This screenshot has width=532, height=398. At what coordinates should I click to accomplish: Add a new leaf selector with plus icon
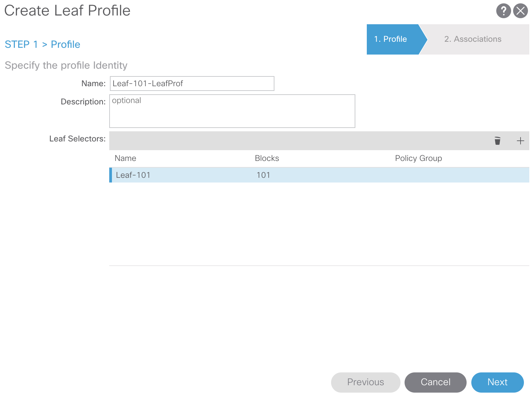point(520,141)
